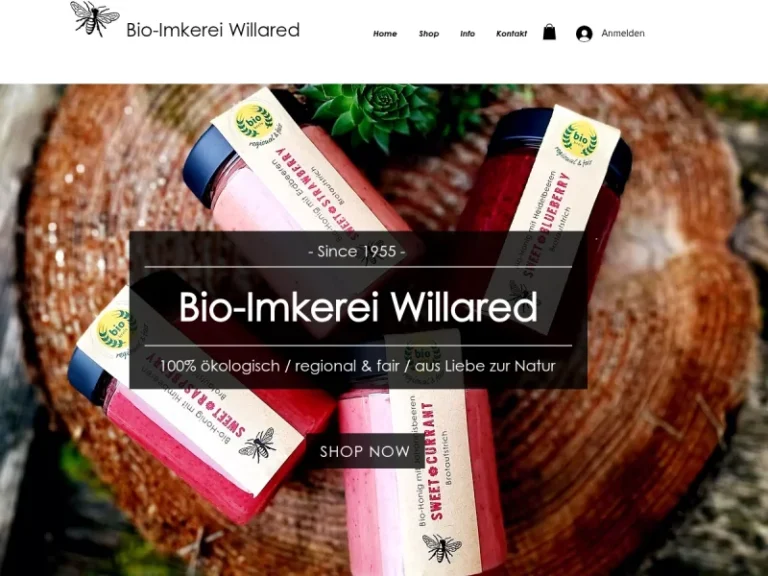Click the green succulent plant in photo
Image resolution: width=768 pixels, height=576 pixels.
375,110
